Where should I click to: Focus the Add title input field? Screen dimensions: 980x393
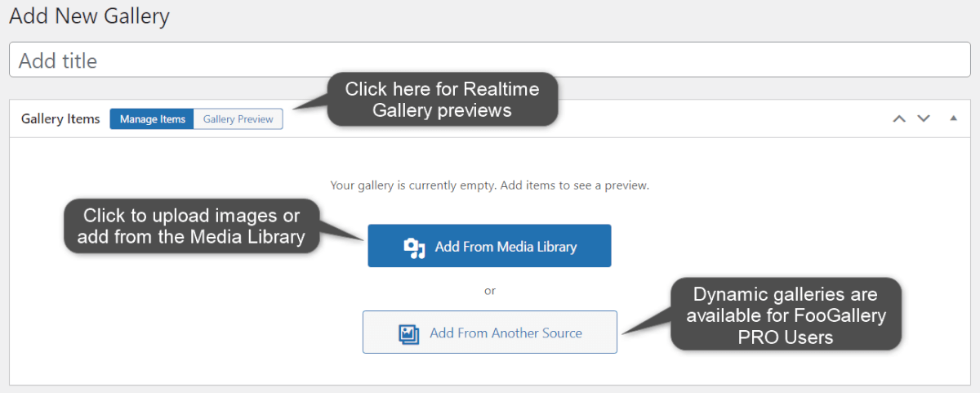[x=490, y=60]
